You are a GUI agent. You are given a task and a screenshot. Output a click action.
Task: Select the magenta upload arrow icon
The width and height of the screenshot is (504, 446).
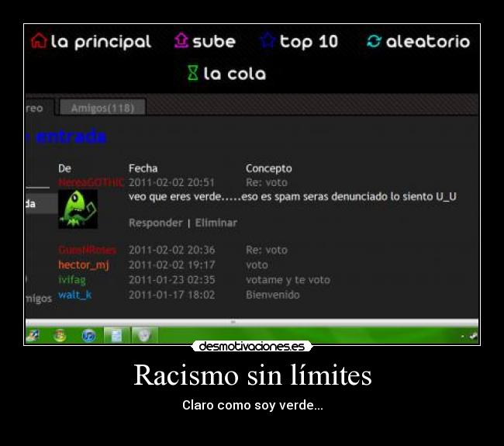click(181, 40)
